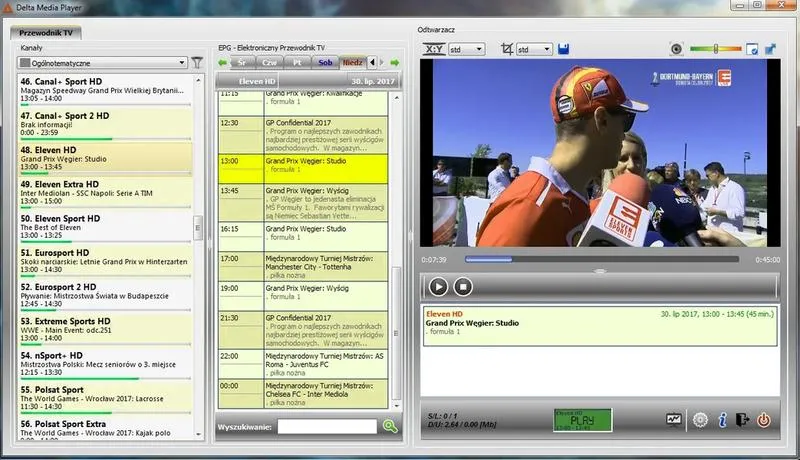Image resolution: width=800 pixels, height=460 pixels.
Task: Select channel 48. Eleven HD
Action: point(105,159)
